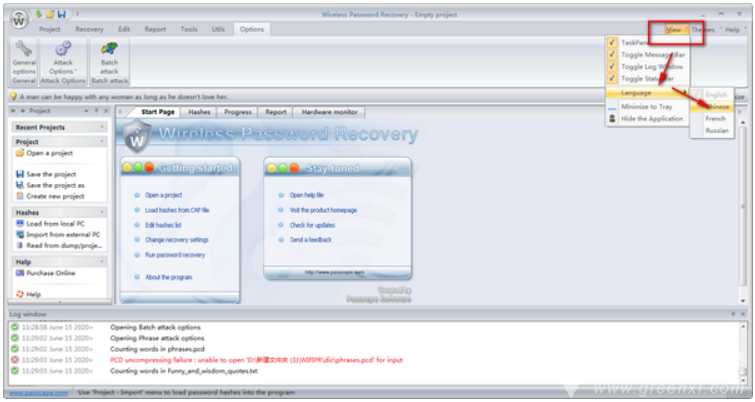Close the Project task pane

106,111
